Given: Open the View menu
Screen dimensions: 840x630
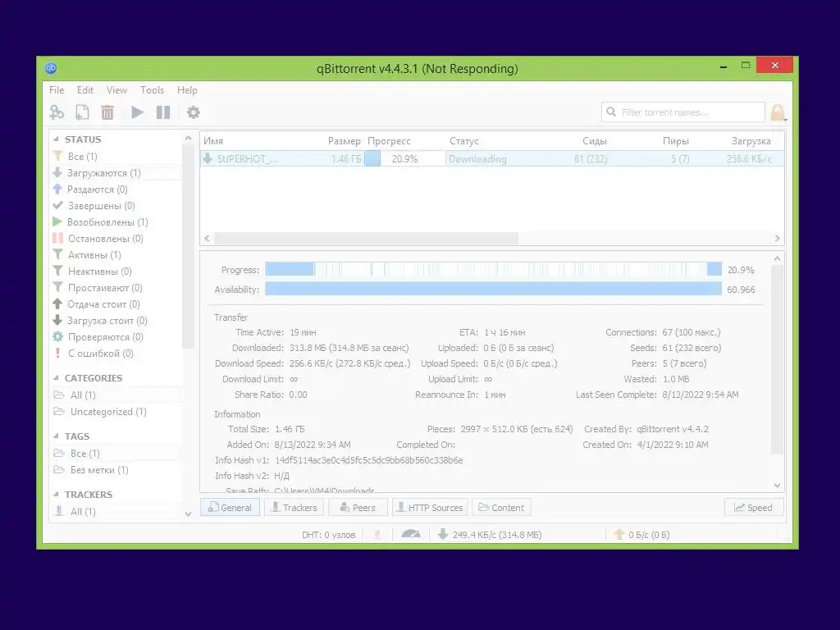Looking at the screenshot, I should coord(116,90).
